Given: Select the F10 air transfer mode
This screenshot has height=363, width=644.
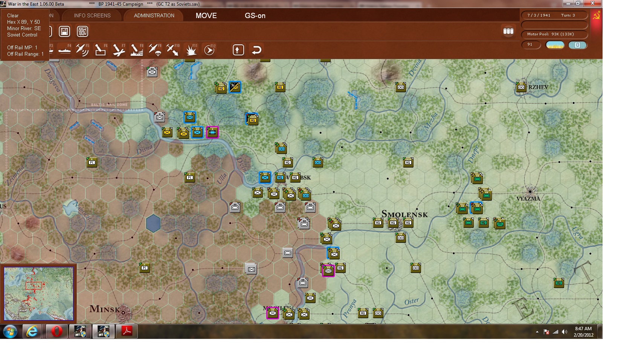Looking at the screenshot, I should 173,50.
